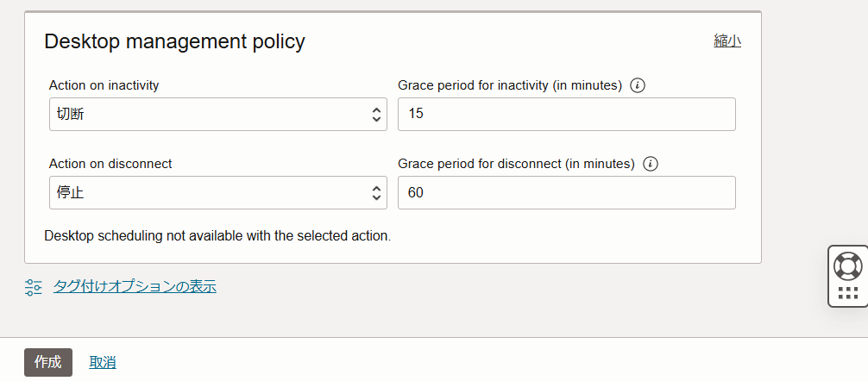Click up-down arrows on disconnect action select
This screenshot has height=381, width=868.
(376, 193)
